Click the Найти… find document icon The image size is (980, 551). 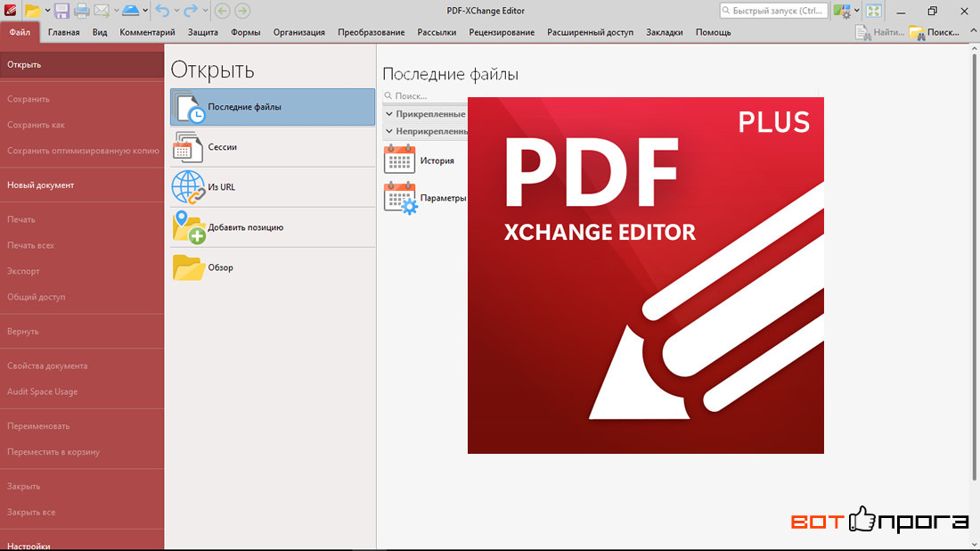point(863,32)
